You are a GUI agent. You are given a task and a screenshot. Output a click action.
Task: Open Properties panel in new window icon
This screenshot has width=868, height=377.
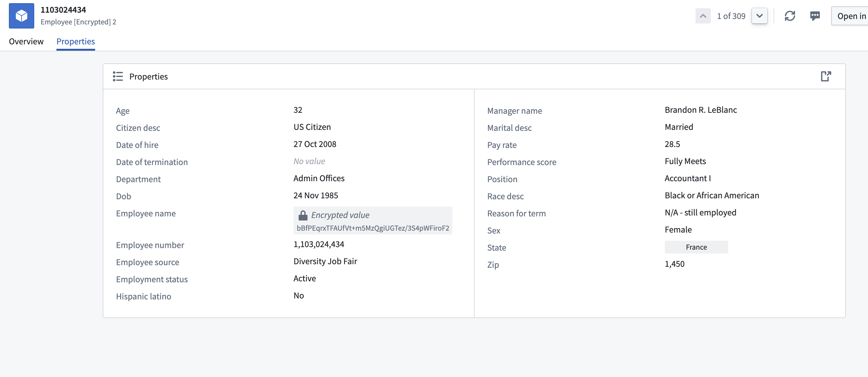click(826, 76)
